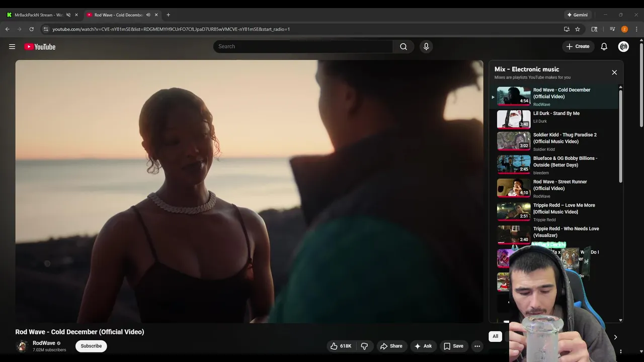Image resolution: width=644 pixels, height=362 pixels.
Task: Click the playlist panel scrollbar
Action: [620, 136]
